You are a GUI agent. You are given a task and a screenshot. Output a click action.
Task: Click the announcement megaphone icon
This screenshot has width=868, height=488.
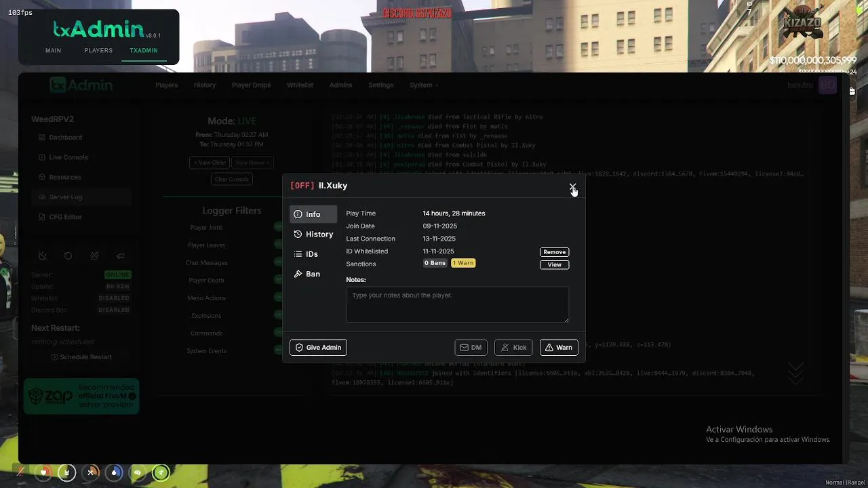(120, 256)
